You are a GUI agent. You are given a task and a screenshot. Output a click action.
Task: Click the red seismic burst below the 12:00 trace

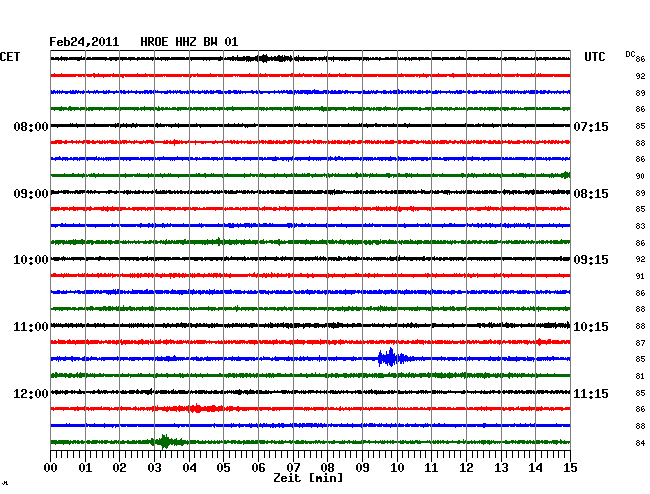pyautogui.click(x=198, y=409)
